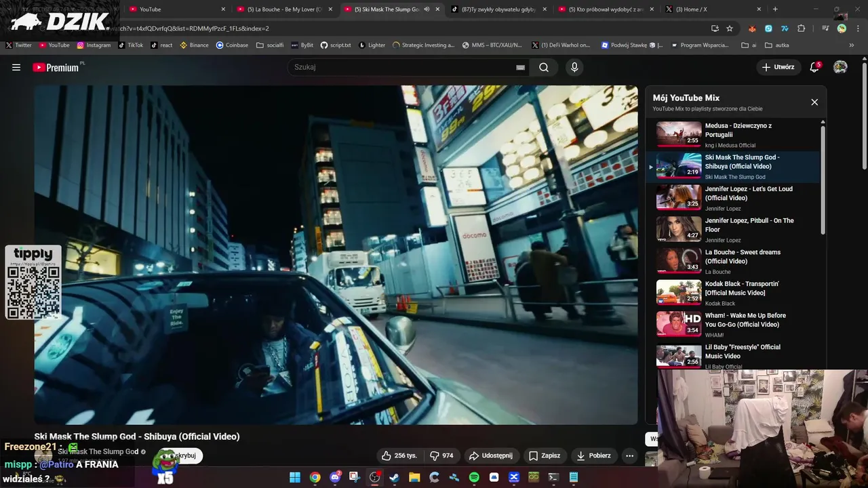This screenshot has width=868, height=488.
Task: Click the search magnifier button
Action: coord(544,67)
